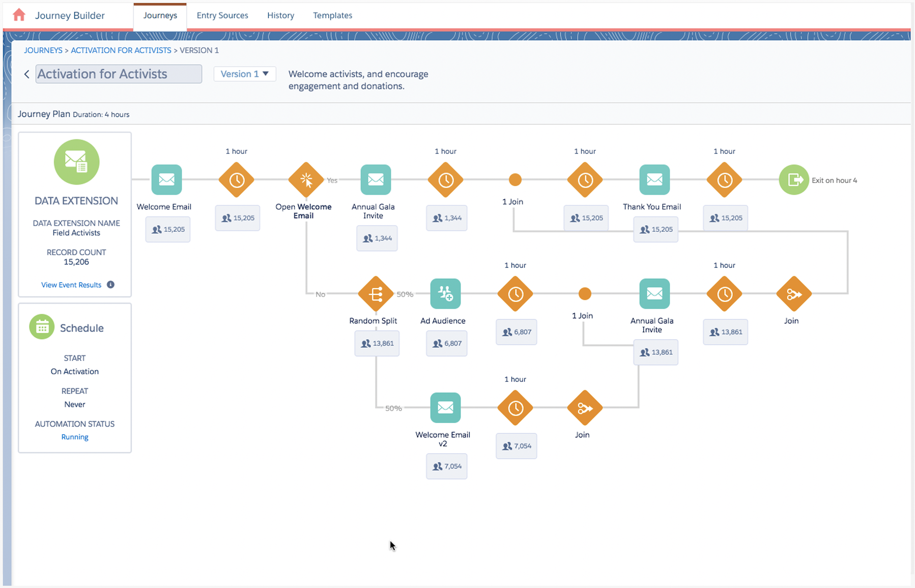Select the Welcome Email activity icon
915x588 pixels.
166,180
